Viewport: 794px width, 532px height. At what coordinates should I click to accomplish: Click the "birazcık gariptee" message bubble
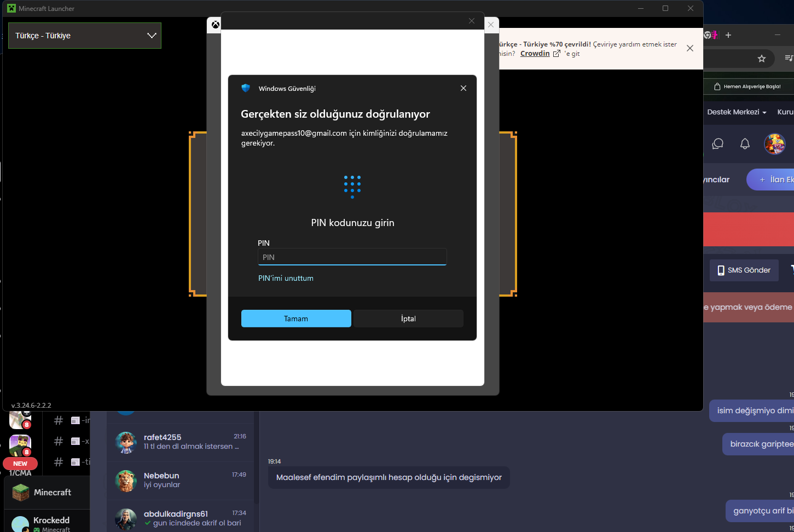pyautogui.click(x=758, y=444)
